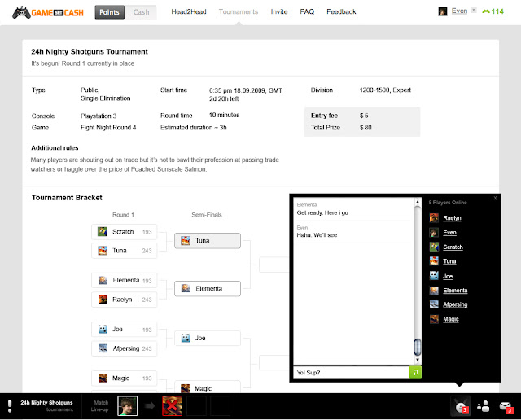Open Scratch's profile in online players list

pyautogui.click(x=453, y=247)
